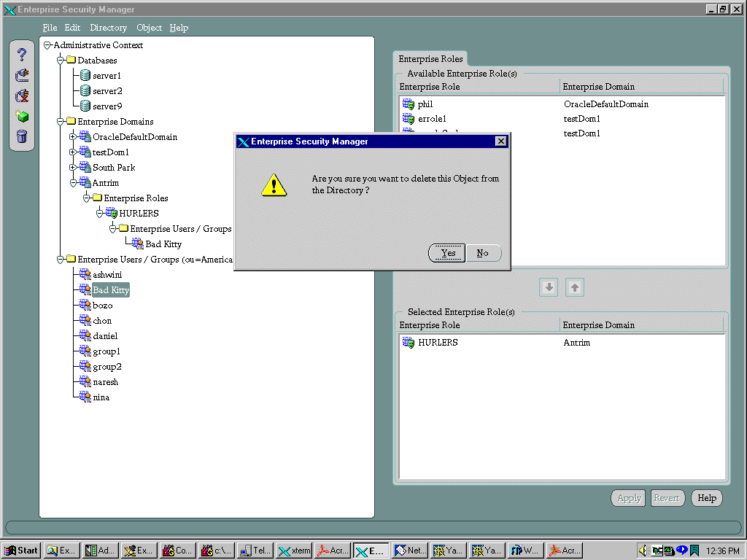Select the naresh user in the tree
747x560 pixels.
(x=105, y=382)
